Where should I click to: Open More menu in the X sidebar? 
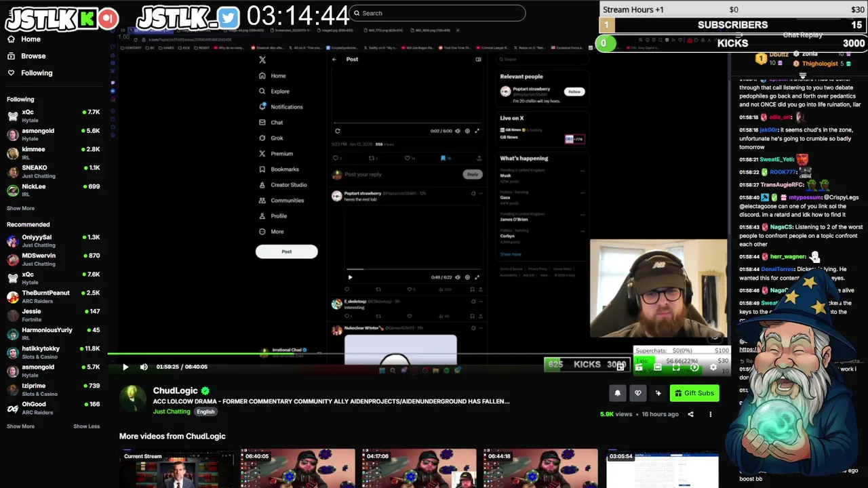coord(271,231)
